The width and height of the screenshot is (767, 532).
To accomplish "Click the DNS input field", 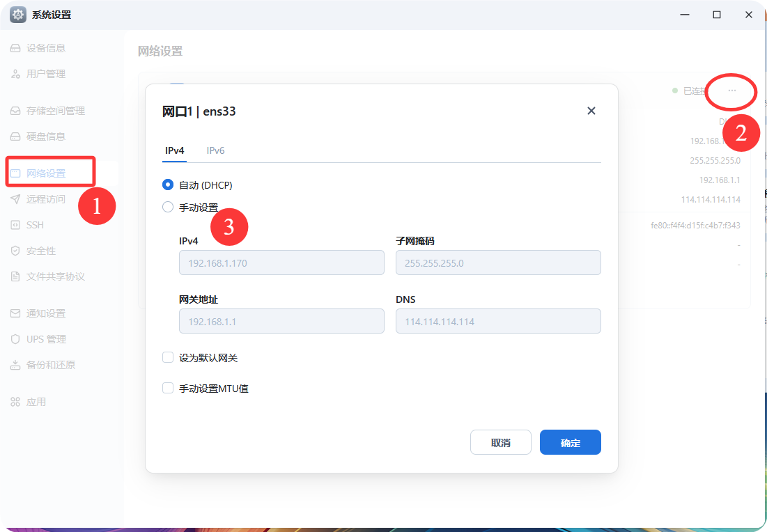I will click(x=497, y=322).
